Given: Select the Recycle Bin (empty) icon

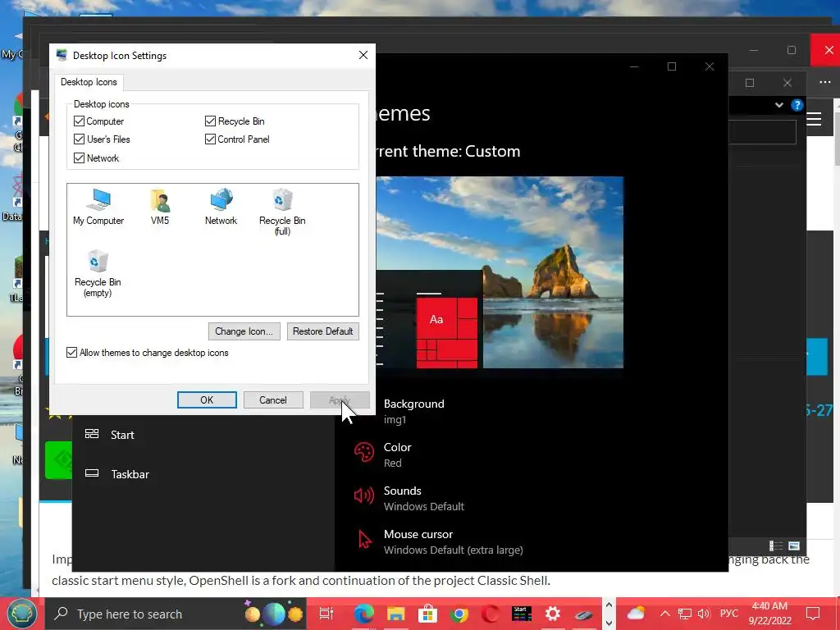Looking at the screenshot, I should (x=98, y=274).
